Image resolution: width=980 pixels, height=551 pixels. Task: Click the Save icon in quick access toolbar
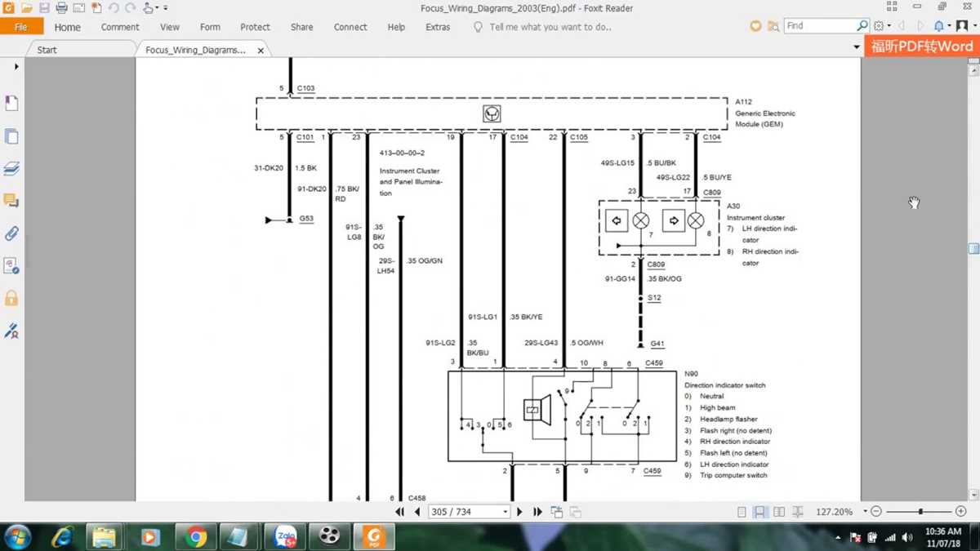click(x=43, y=8)
